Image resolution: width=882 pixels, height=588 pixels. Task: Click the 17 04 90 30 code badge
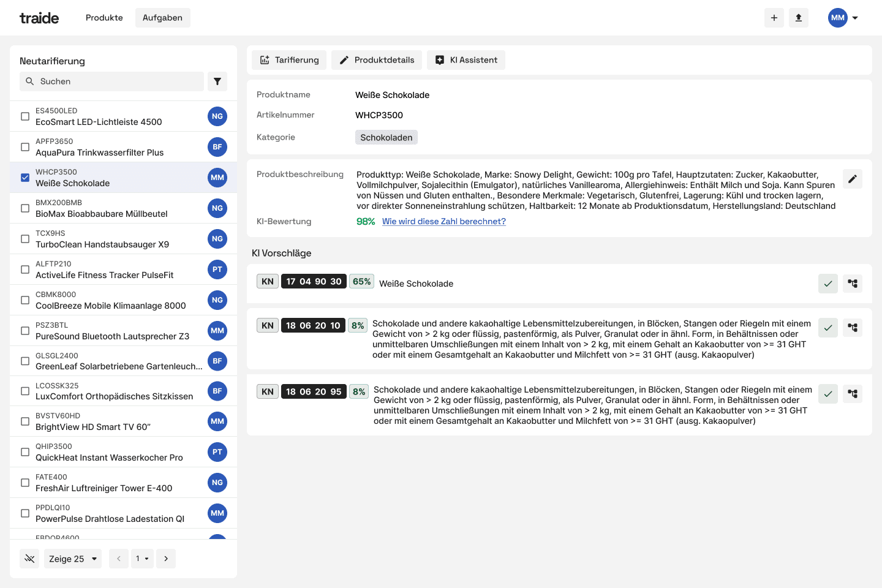pyautogui.click(x=314, y=281)
